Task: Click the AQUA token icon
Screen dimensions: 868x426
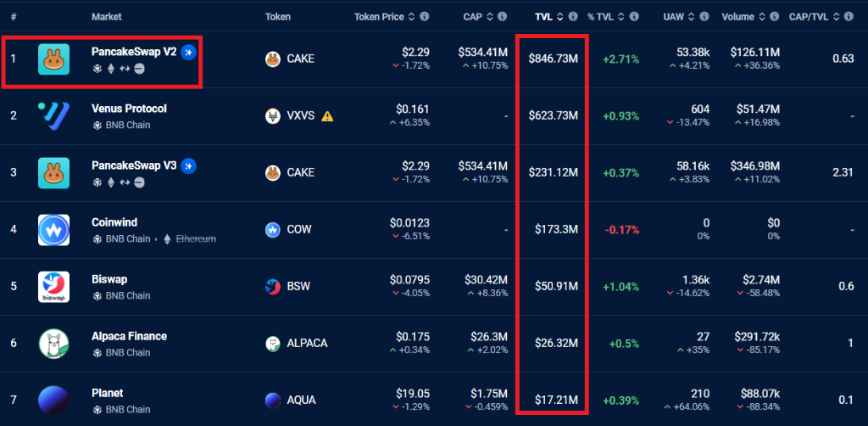Action: point(273,401)
